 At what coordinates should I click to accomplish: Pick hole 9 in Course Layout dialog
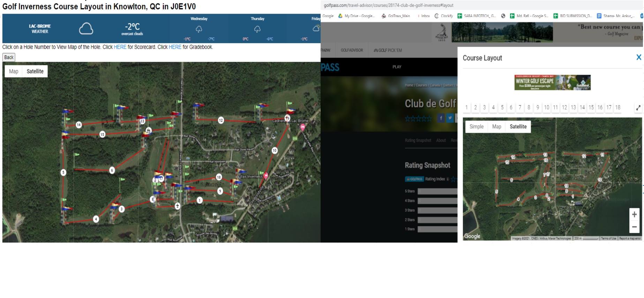538,107
